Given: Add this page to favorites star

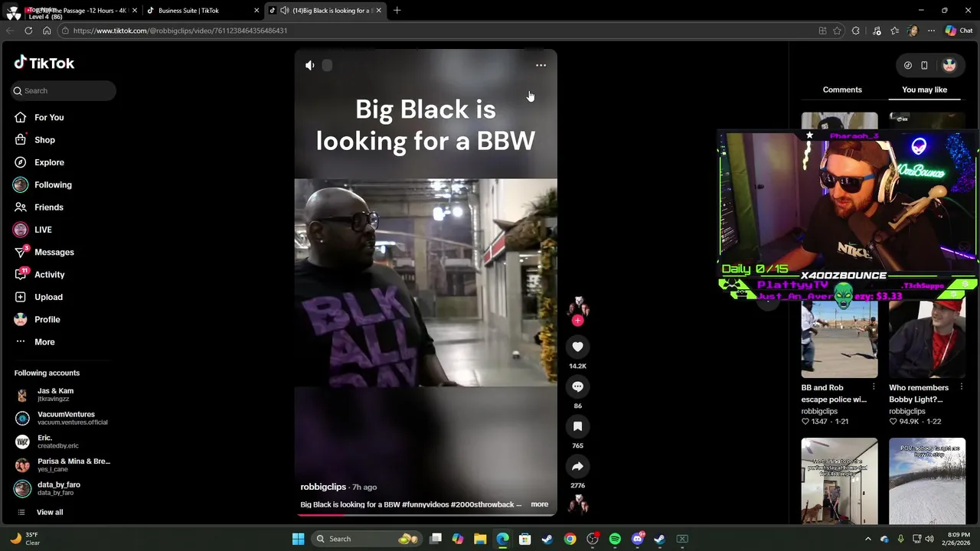Looking at the screenshot, I should [x=837, y=31].
